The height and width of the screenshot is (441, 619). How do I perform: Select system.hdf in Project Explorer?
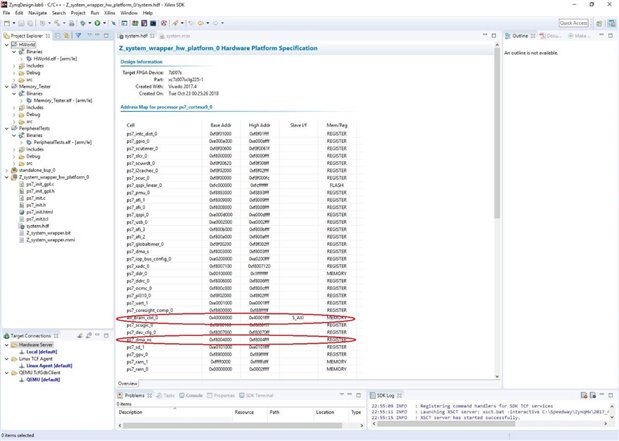(36, 226)
